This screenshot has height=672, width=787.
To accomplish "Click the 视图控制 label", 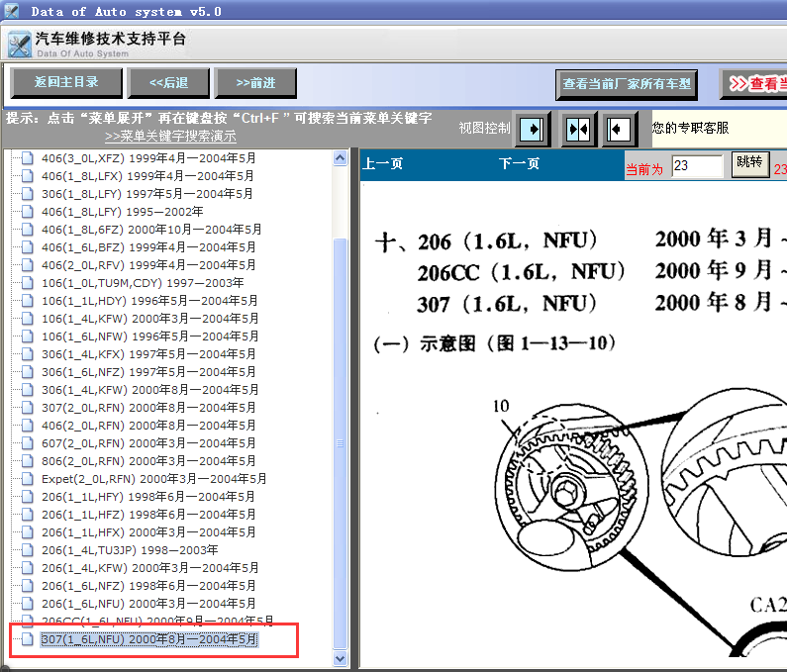I will click(484, 128).
